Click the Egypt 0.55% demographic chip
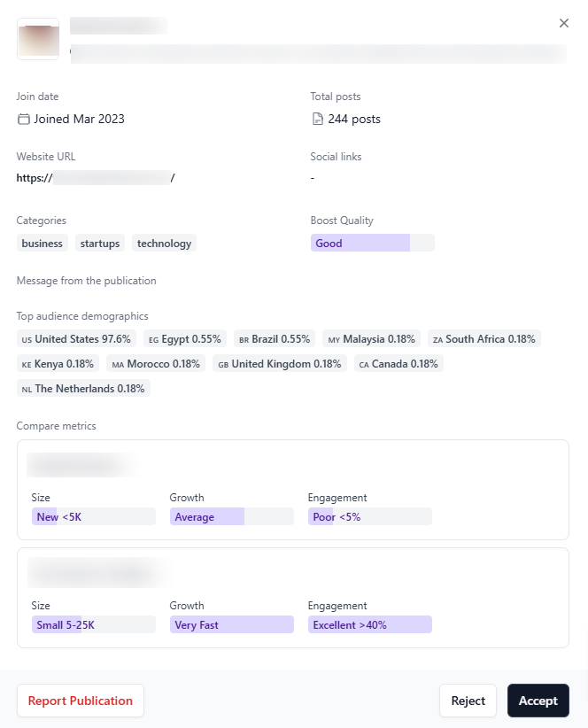Screen dimensions: 588x728 184,338
